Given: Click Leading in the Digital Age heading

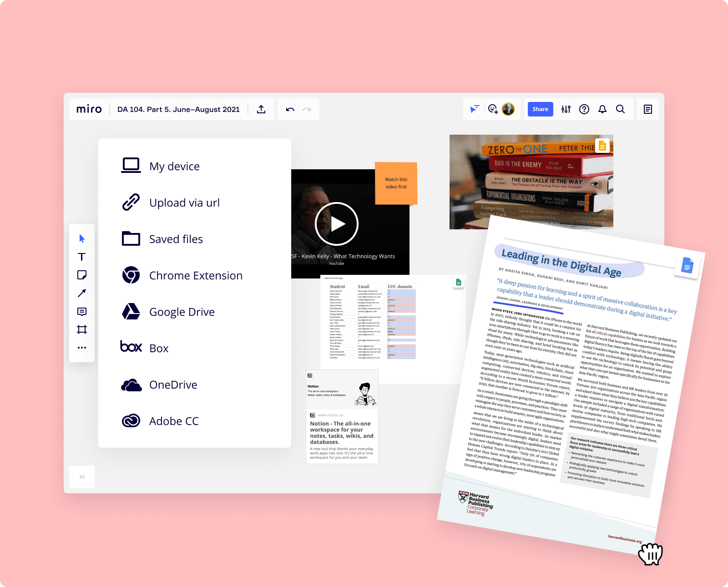Looking at the screenshot, I should pyautogui.click(x=561, y=263).
